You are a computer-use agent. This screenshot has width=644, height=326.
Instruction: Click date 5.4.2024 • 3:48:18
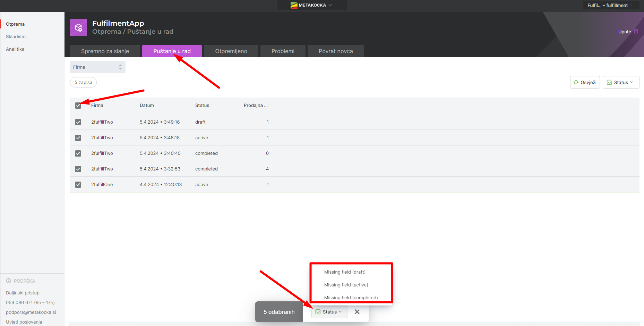pyautogui.click(x=160, y=138)
